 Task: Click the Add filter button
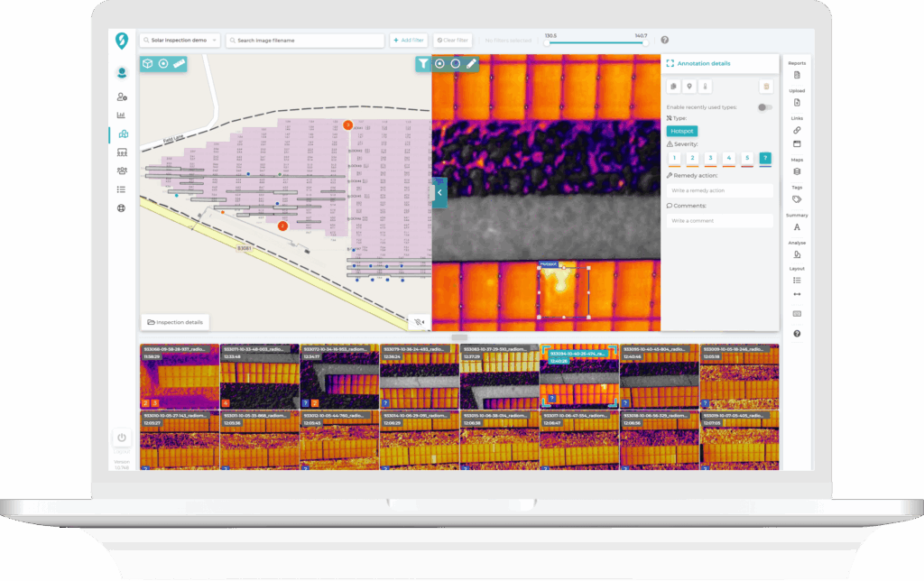[409, 41]
